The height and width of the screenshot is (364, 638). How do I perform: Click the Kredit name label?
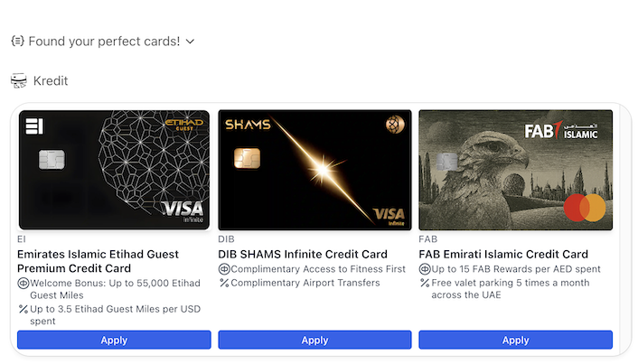(x=51, y=81)
